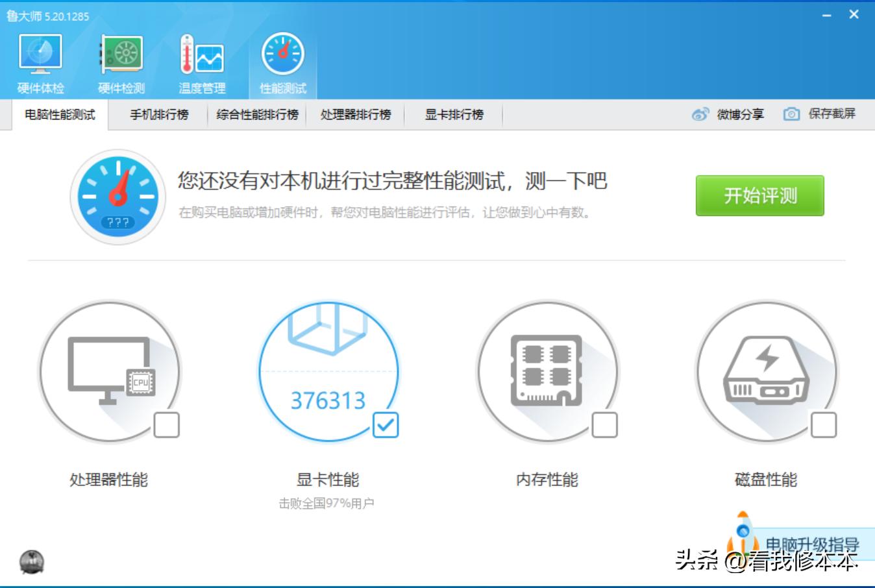Click the blue gauge icon showing ???
Image resolution: width=875 pixels, height=588 pixels.
tap(117, 196)
